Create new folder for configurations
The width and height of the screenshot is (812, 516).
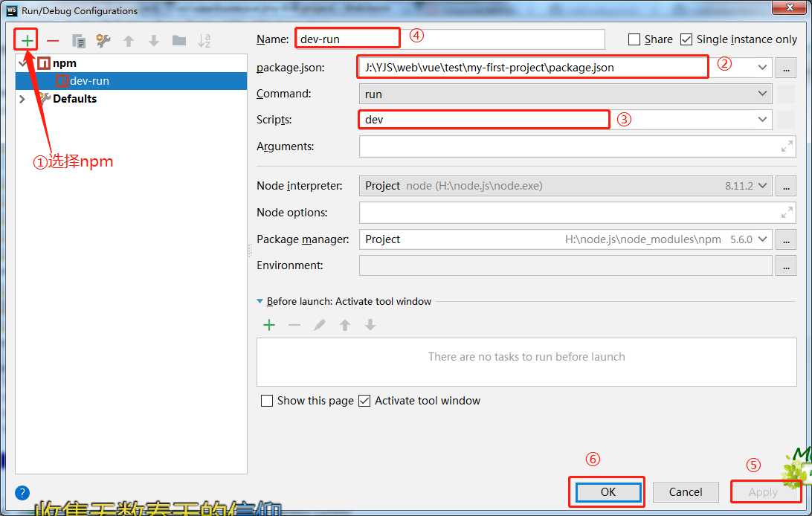coord(179,40)
